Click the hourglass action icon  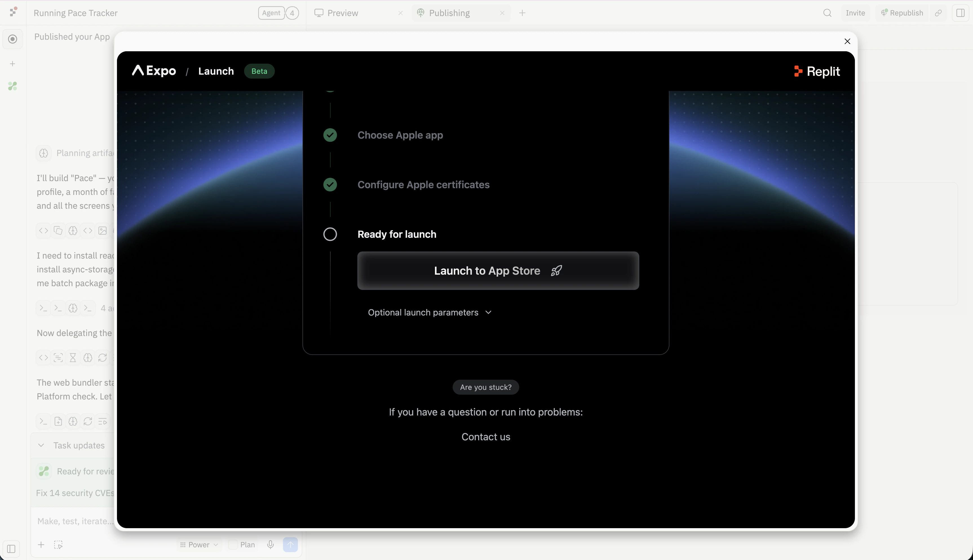click(x=73, y=358)
